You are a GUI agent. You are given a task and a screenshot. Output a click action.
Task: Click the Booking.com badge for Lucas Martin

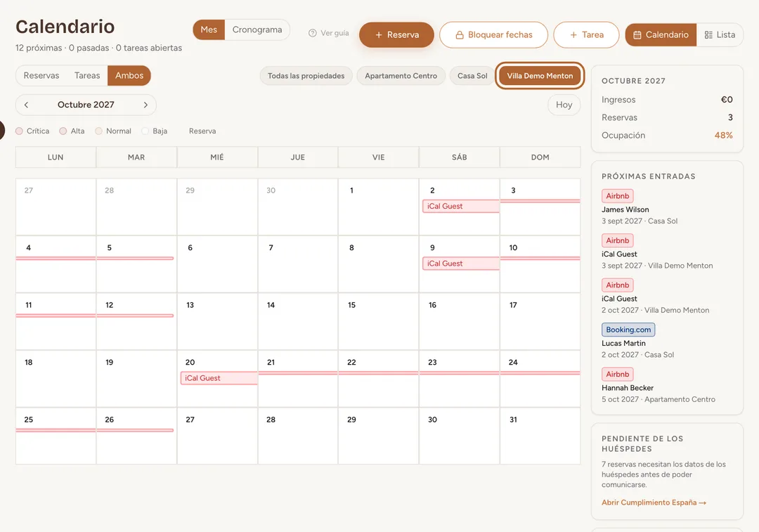628,330
